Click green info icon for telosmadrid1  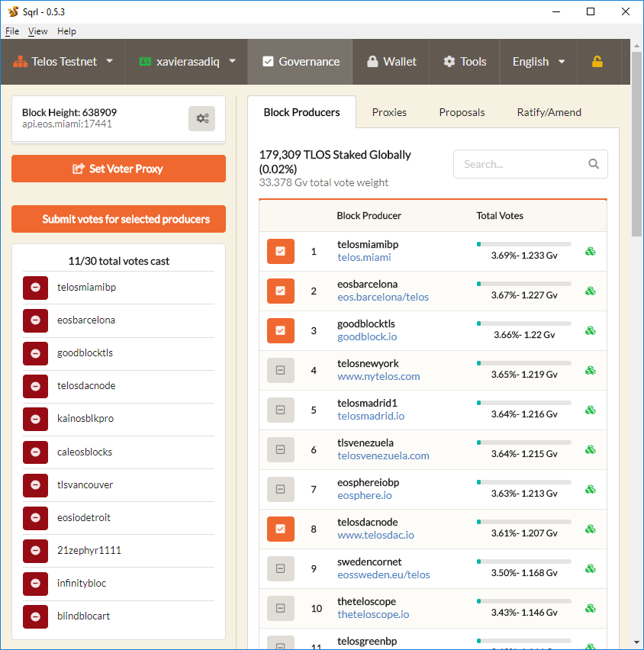pos(591,410)
